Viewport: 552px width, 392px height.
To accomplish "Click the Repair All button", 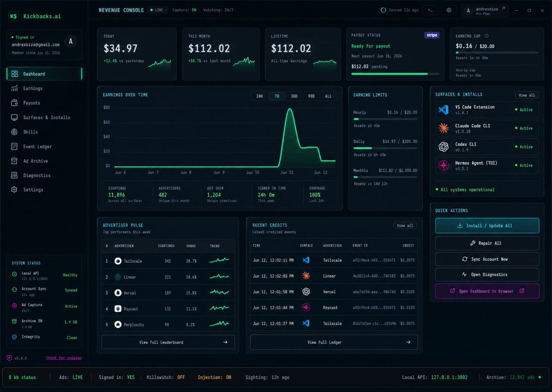I will [x=487, y=243].
